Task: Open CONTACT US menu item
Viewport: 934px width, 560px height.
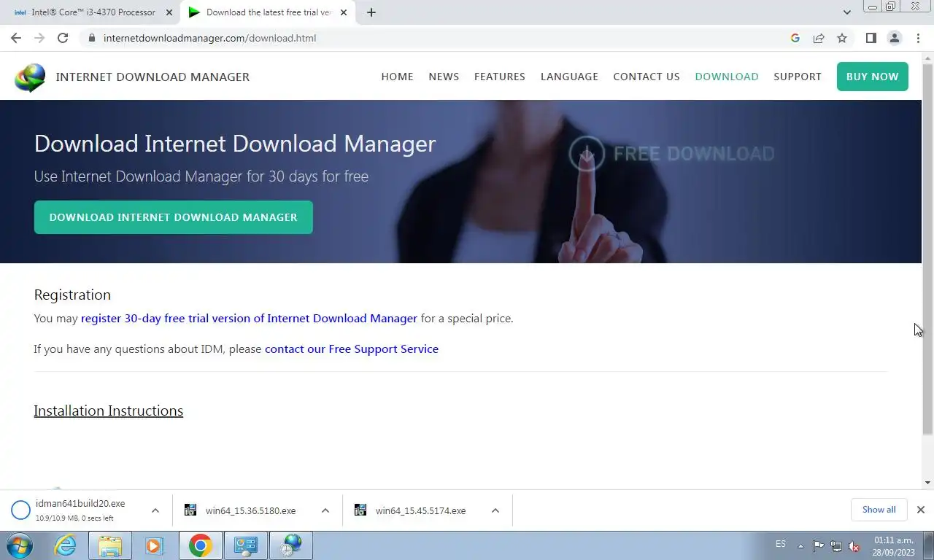Action: (x=647, y=77)
